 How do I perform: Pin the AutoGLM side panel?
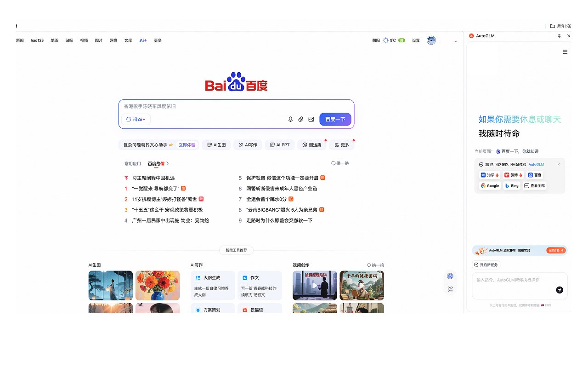point(559,36)
